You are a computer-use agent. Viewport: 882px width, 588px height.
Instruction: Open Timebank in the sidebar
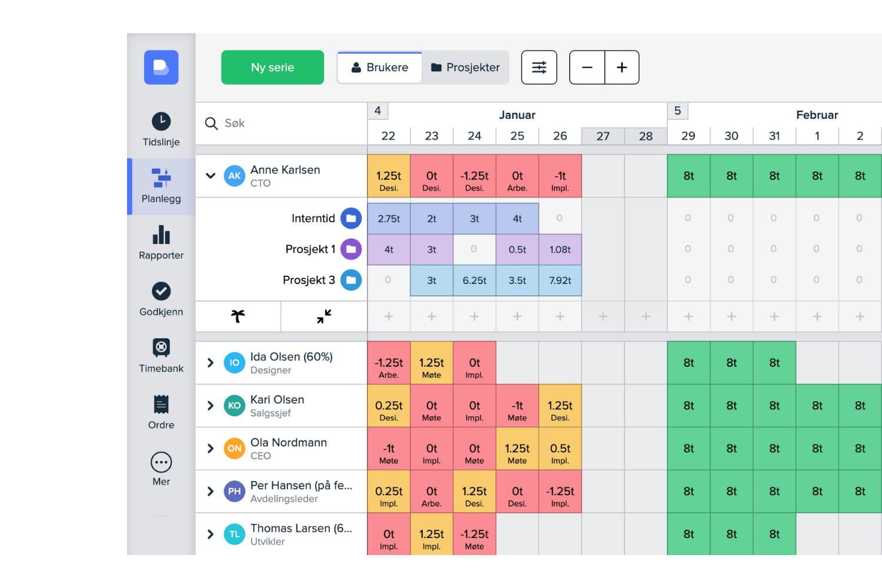pyautogui.click(x=161, y=356)
